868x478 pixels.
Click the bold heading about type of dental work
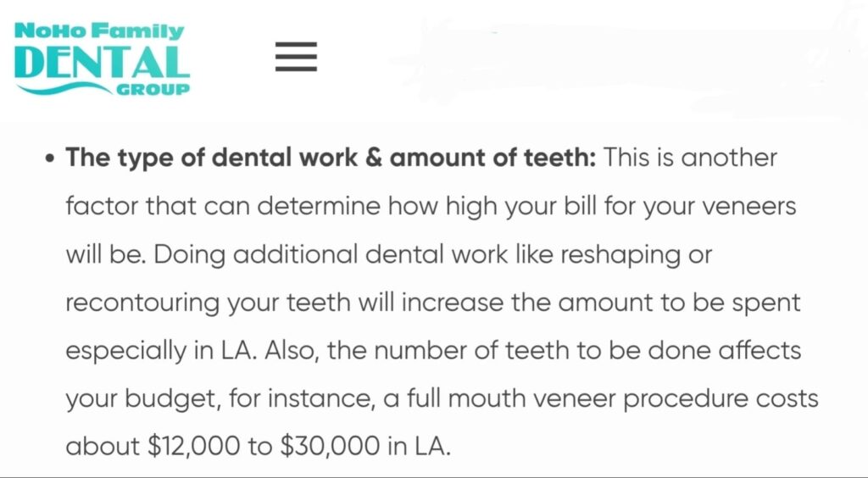331,158
